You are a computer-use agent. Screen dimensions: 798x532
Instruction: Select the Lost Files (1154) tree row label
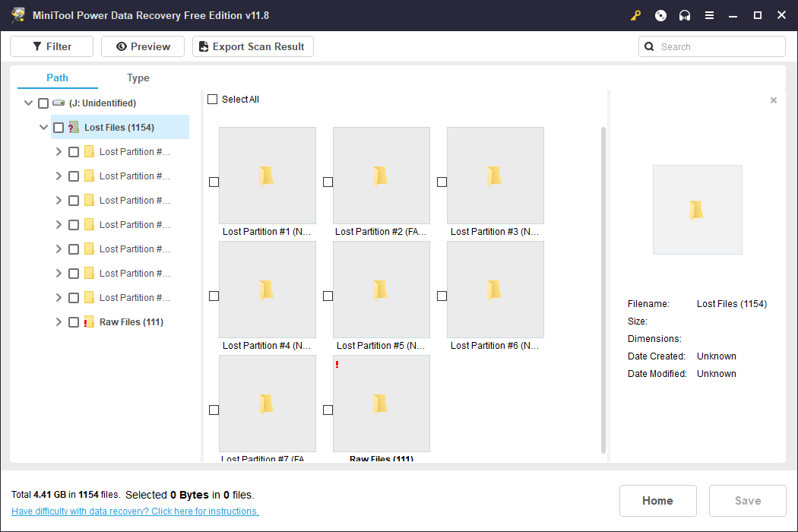(x=119, y=127)
